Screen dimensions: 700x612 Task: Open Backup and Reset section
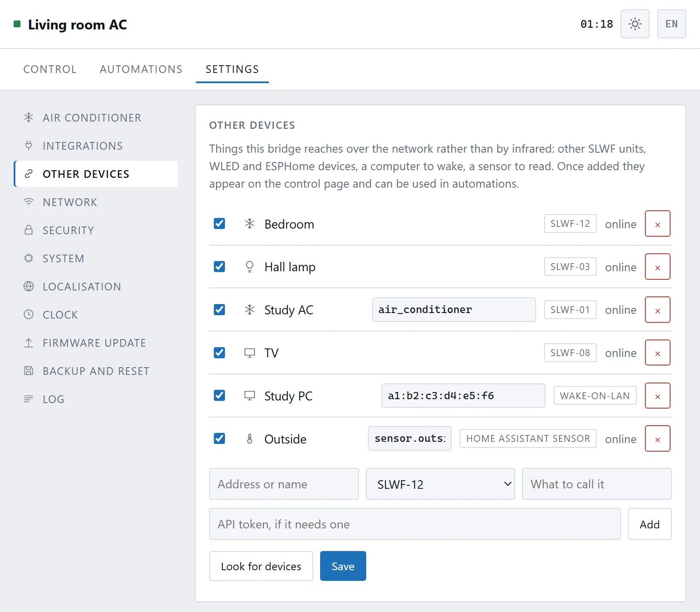point(96,371)
